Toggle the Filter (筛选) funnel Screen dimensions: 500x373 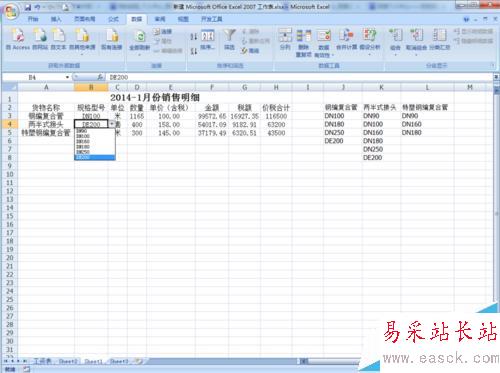[x=229, y=39]
